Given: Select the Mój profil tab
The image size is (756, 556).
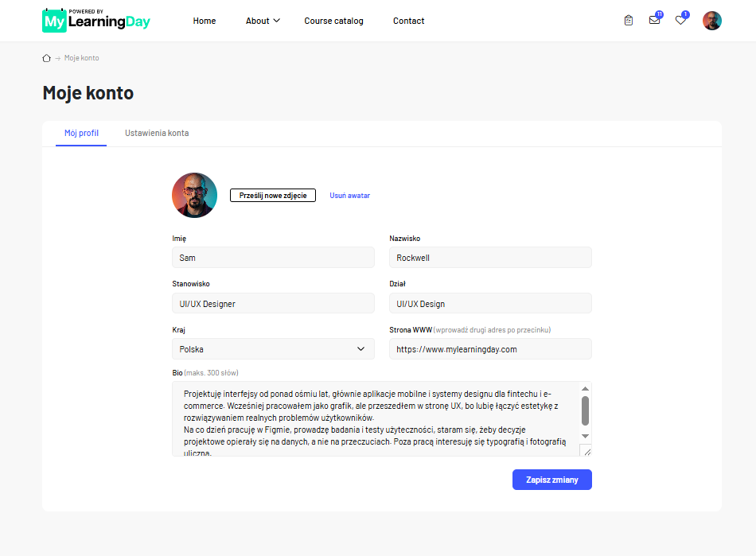Looking at the screenshot, I should 81,133.
